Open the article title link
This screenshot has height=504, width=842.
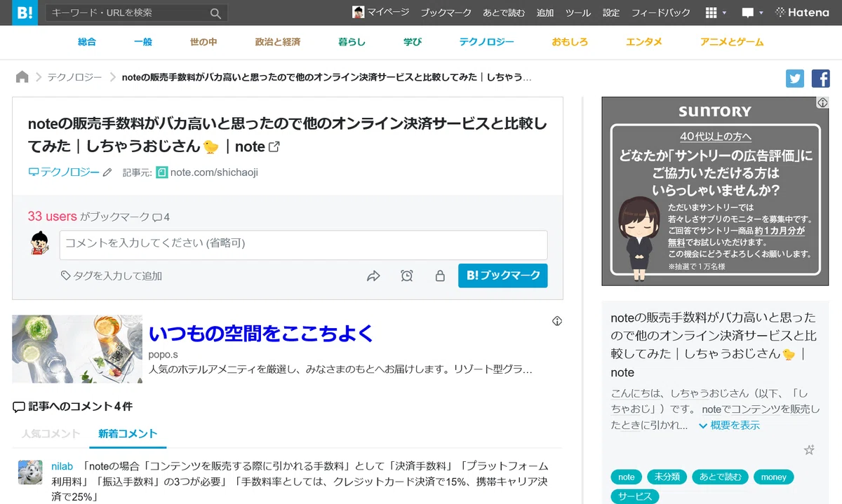pos(287,135)
